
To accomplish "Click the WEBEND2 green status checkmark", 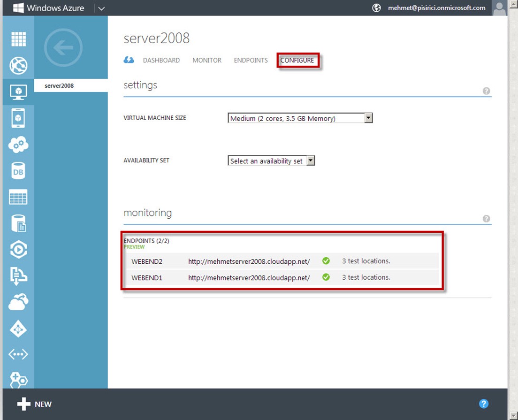I will pyautogui.click(x=326, y=261).
